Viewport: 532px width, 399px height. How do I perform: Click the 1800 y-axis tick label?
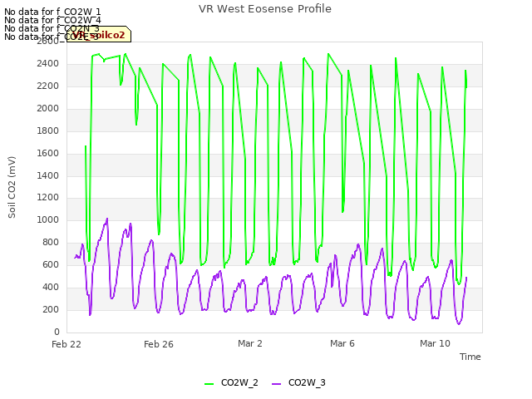pyautogui.click(x=48, y=131)
